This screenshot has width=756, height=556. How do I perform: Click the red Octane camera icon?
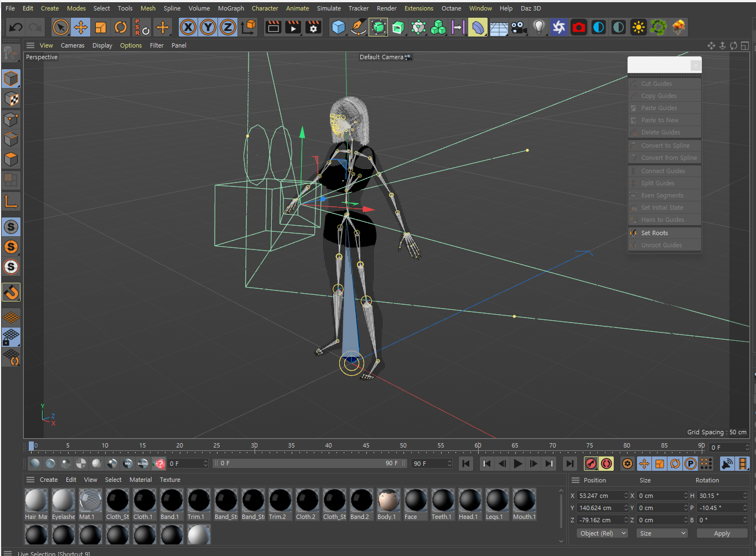point(579,27)
